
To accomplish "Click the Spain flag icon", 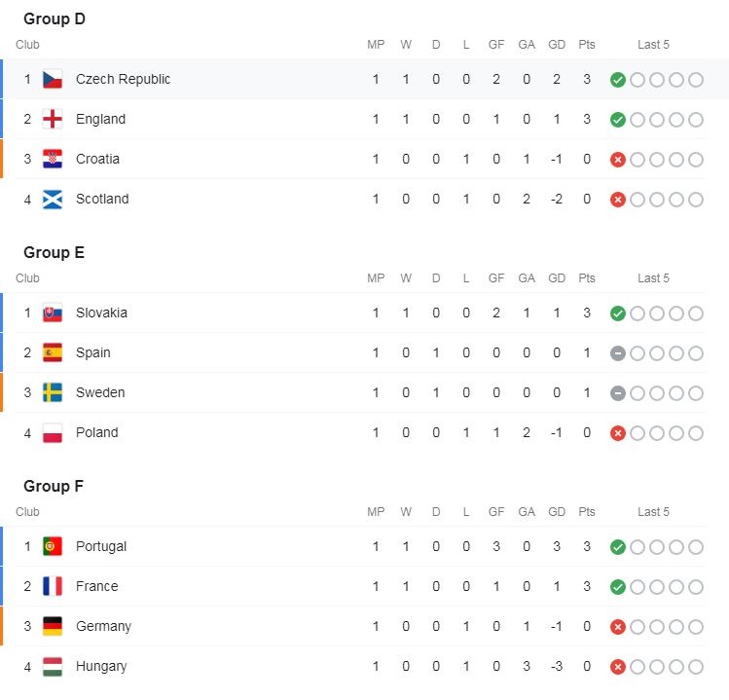I will pyautogui.click(x=53, y=352).
